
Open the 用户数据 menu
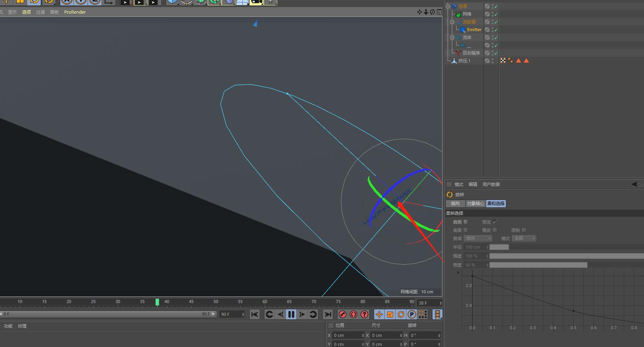(x=491, y=184)
